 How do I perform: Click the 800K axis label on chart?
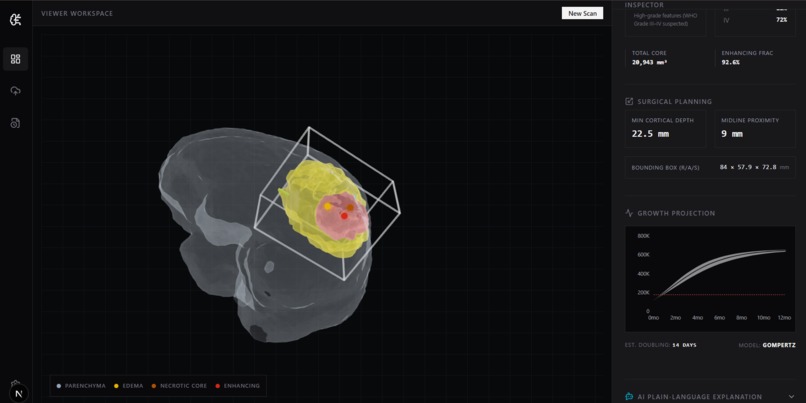point(644,236)
